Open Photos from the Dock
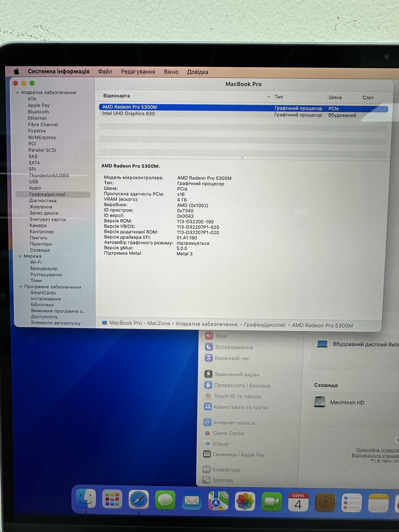 coord(245,501)
